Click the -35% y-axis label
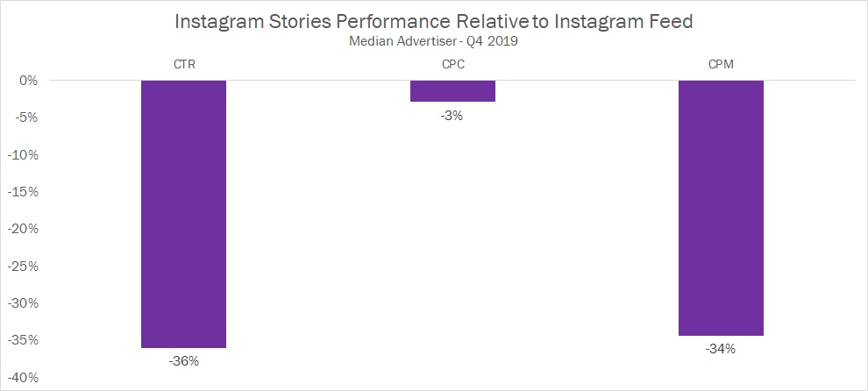 click(24, 341)
